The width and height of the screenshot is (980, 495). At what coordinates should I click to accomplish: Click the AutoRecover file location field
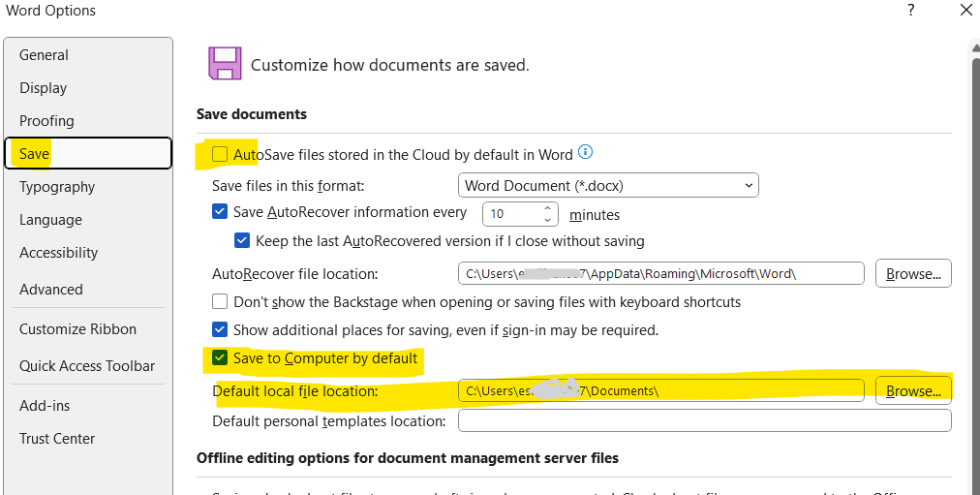pos(661,274)
